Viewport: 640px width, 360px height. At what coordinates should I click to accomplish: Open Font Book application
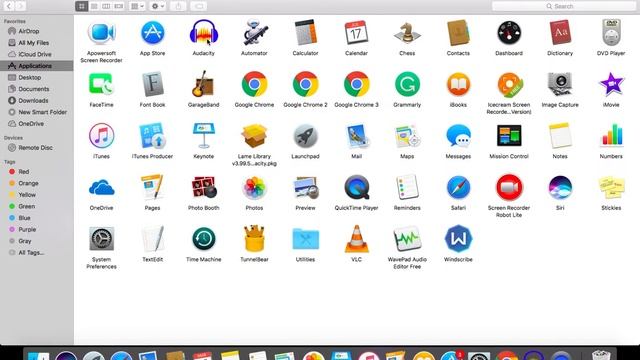click(x=152, y=84)
